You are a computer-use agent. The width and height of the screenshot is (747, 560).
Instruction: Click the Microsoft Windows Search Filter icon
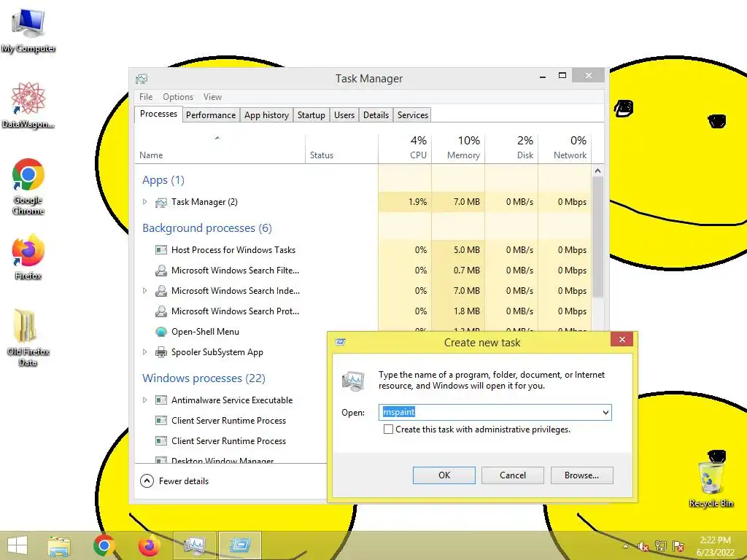click(161, 271)
